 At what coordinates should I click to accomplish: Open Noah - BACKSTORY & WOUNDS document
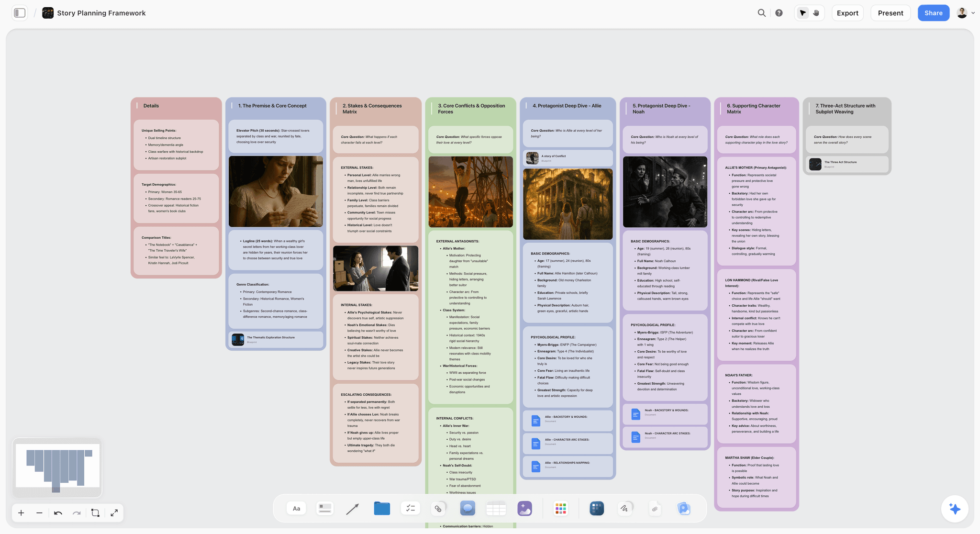665,414
